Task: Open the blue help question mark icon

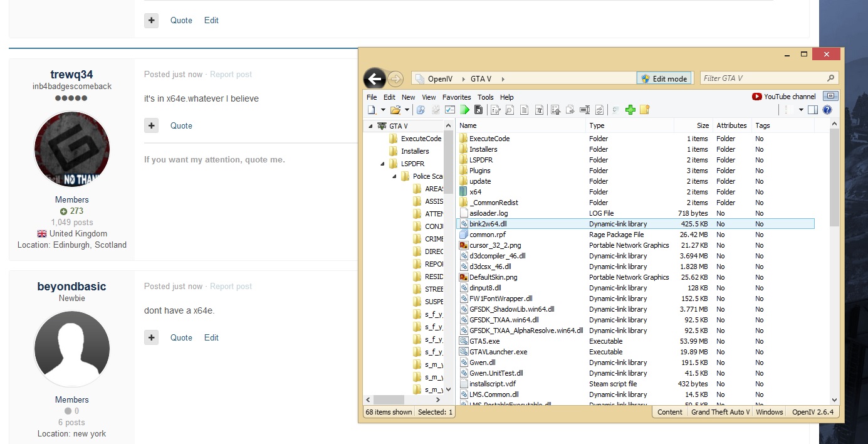Action: pos(827,110)
